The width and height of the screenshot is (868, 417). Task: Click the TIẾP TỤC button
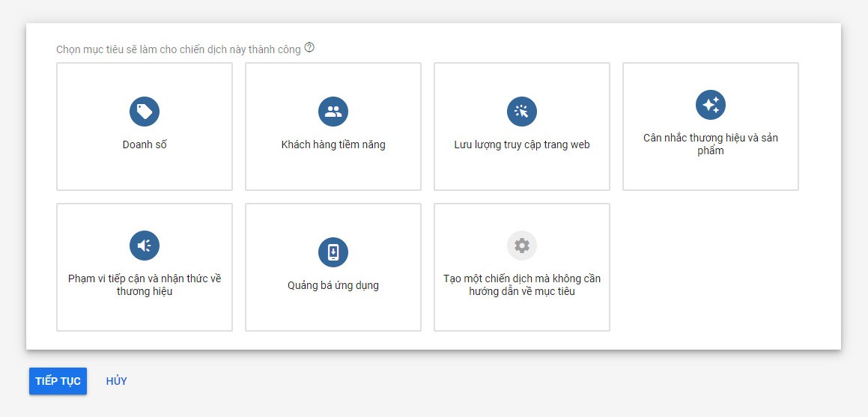[x=58, y=381]
